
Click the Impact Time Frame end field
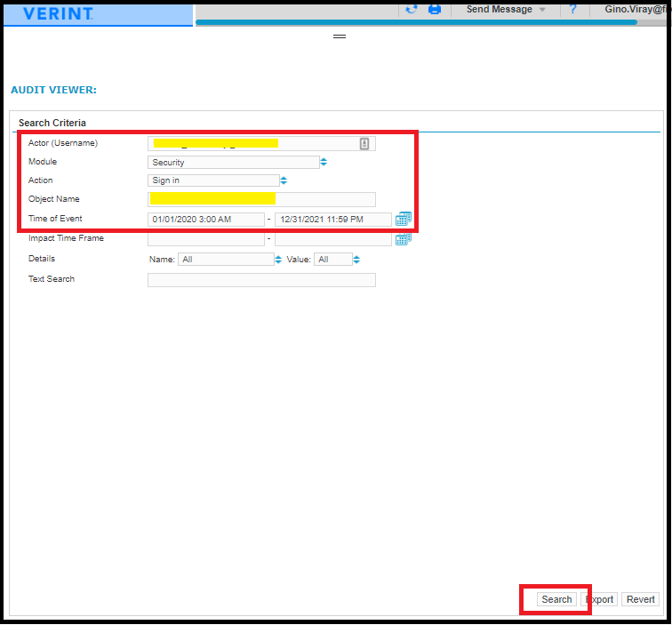[333, 240]
